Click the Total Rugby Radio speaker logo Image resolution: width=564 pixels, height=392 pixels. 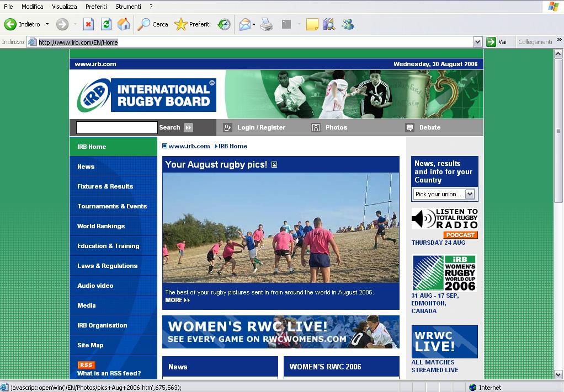pyautogui.click(x=445, y=219)
